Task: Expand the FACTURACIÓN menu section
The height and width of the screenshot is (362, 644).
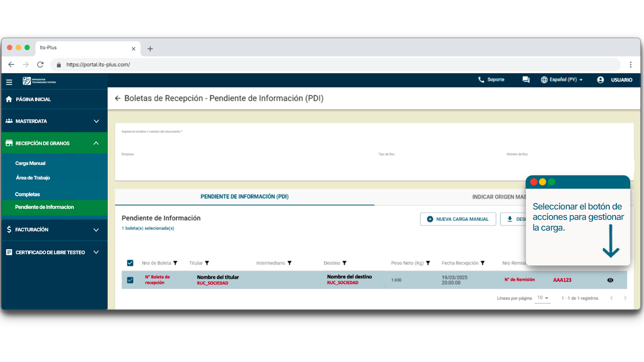Action: [96, 230]
